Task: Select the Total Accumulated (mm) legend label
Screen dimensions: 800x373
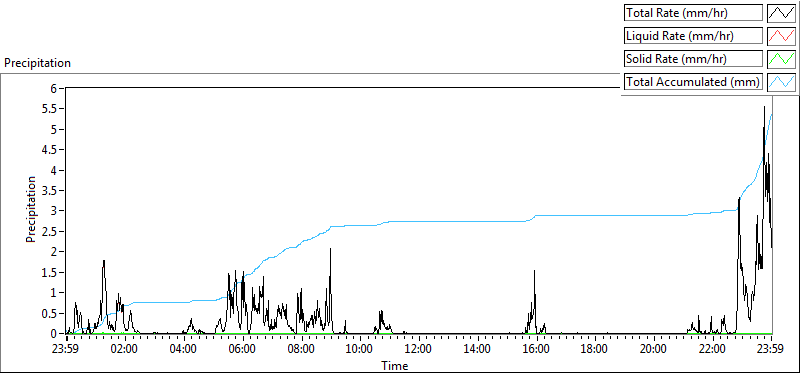Action: 693,82
